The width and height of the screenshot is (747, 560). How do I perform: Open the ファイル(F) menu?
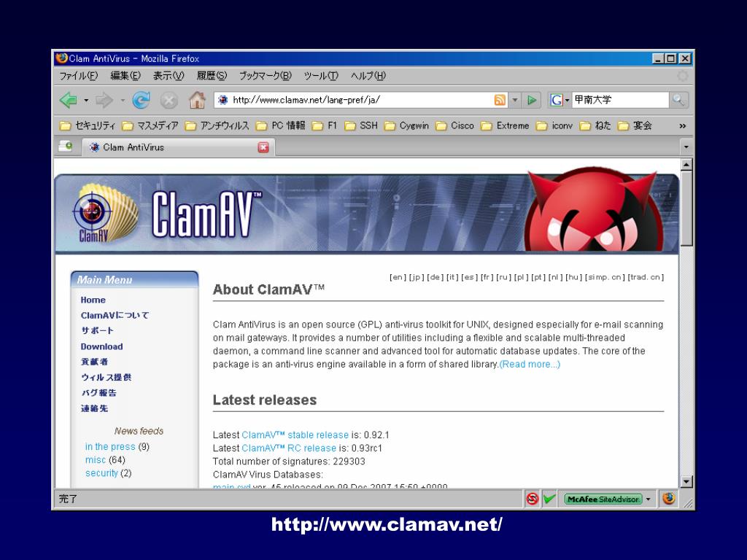tap(78, 76)
